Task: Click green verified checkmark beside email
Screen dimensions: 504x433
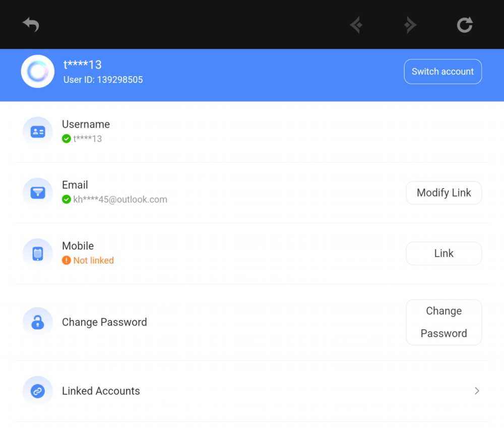Action: click(x=66, y=200)
